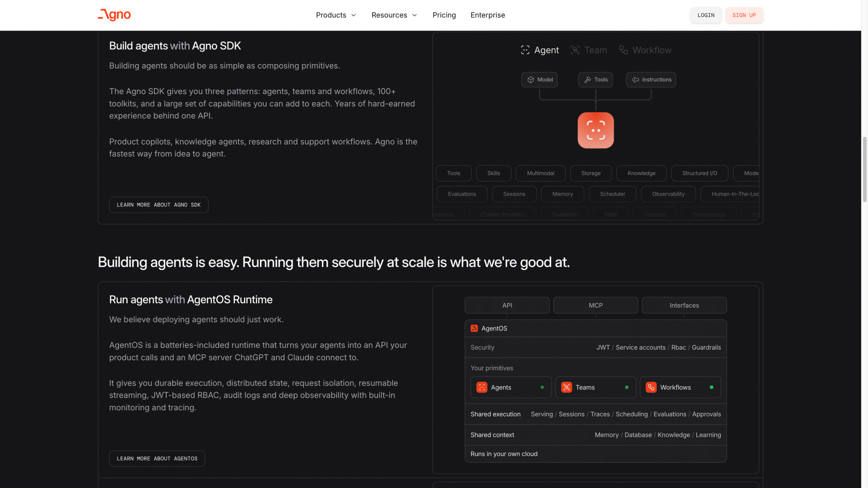
Task: Click 'Learning' in Shared context row
Action: point(708,435)
